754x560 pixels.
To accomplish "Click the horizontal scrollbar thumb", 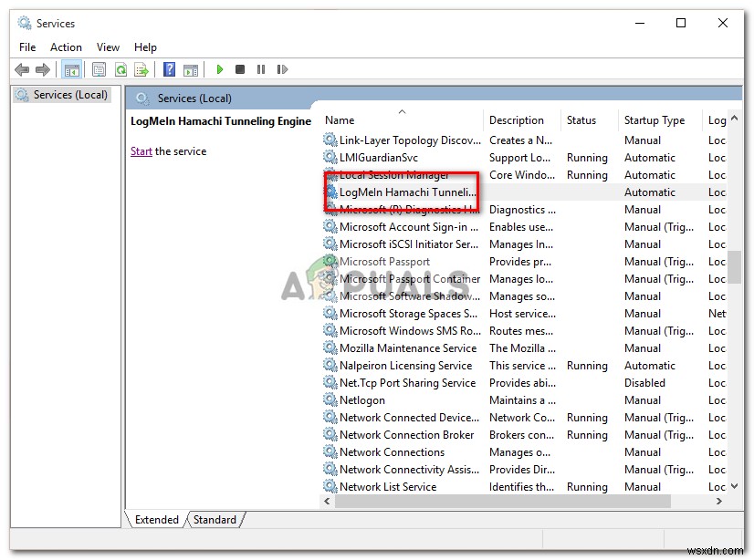I will [x=502, y=501].
